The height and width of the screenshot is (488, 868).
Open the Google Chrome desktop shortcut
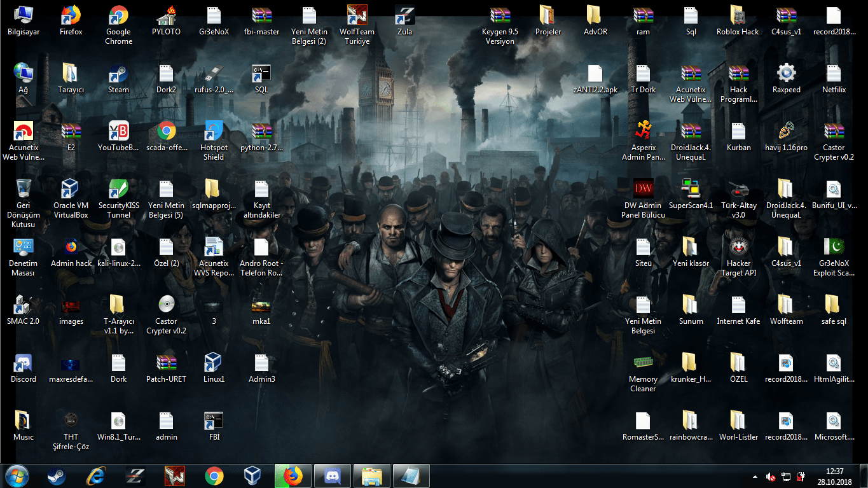tap(119, 25)
